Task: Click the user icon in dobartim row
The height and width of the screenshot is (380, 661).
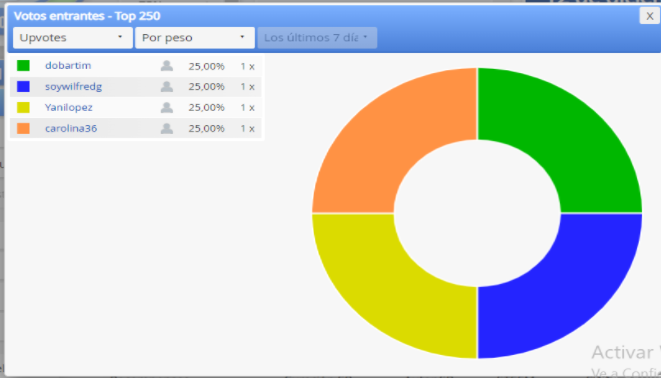Action: click(x=167, y=66)
